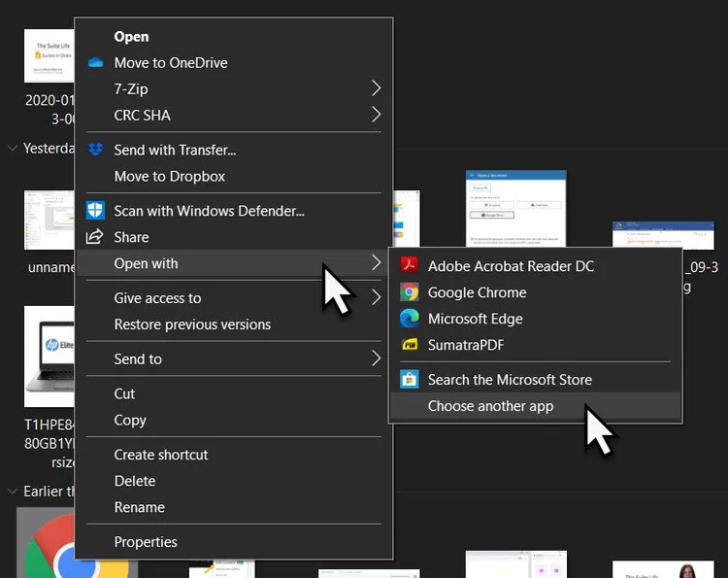Click the Windows Defender shield icon
This screenshot has height=578, width=728.
click(96, 211)
